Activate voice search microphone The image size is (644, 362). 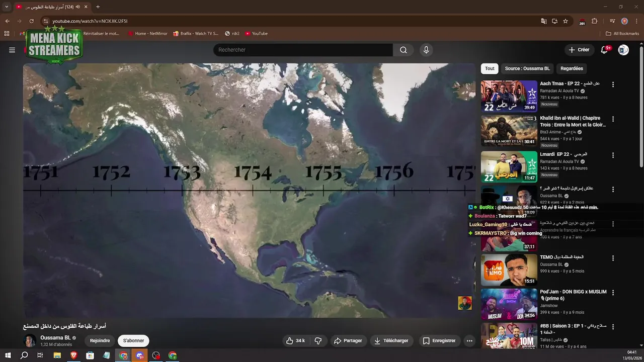pos(426,50)
